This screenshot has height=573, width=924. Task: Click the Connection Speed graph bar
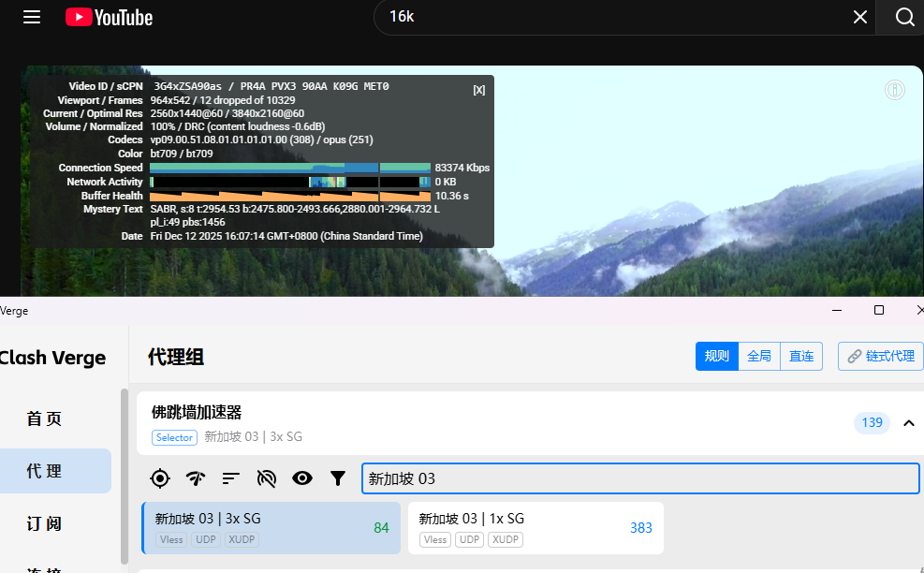[x=290, y=168]
